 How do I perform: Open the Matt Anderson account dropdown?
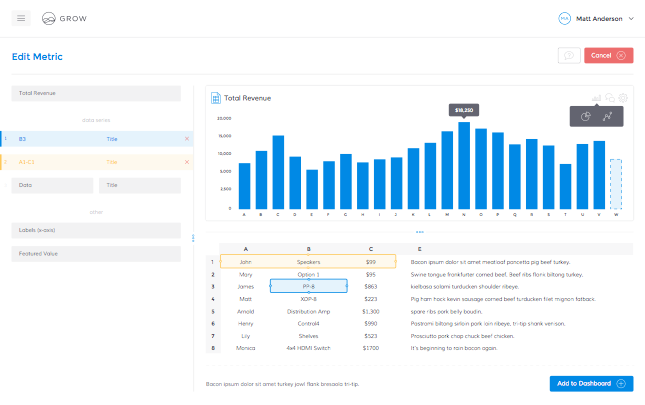click(x=595, y=18)
